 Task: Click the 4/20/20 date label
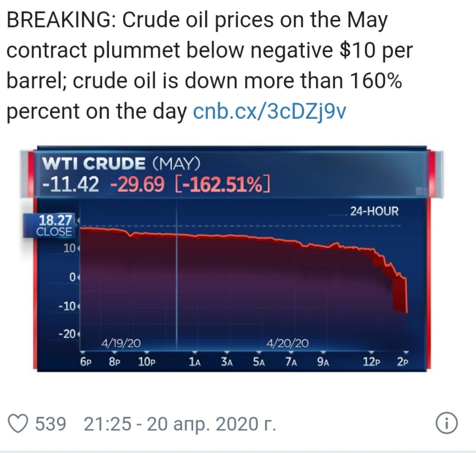(287, 343)
